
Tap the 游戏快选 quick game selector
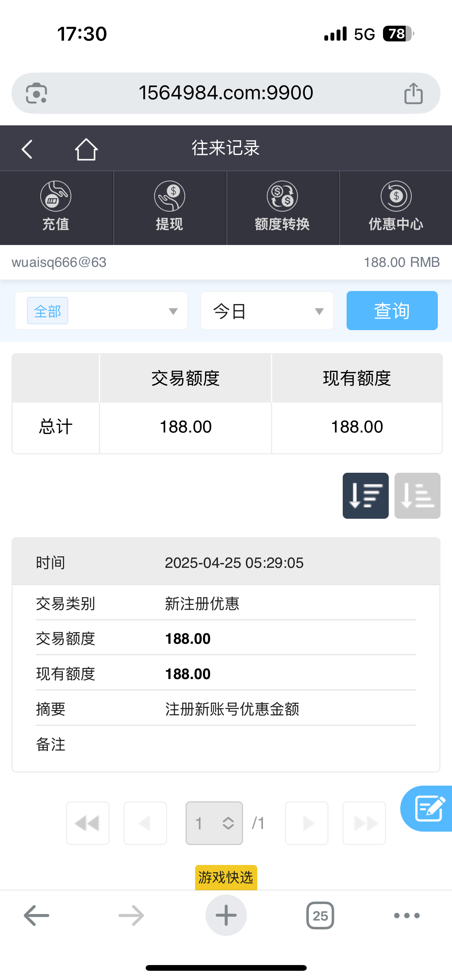[x=226, y=877]
